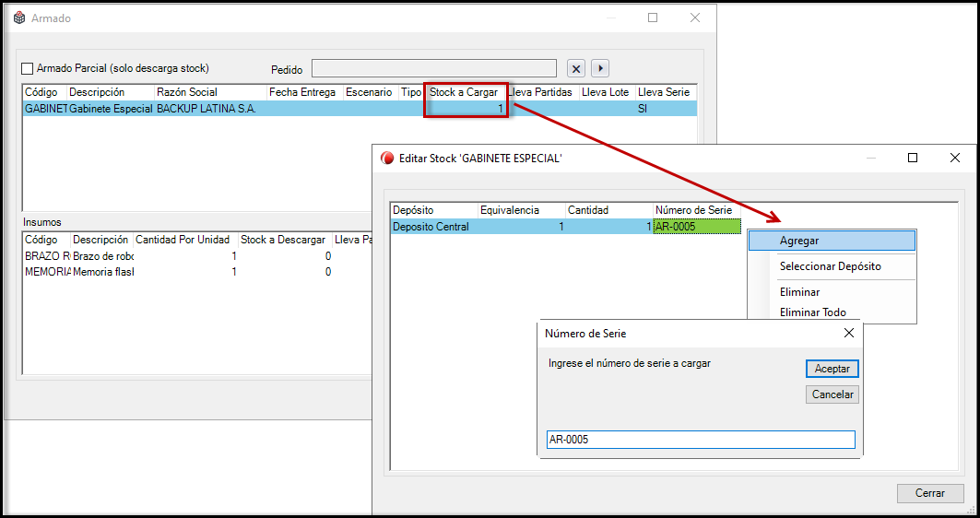Clear the Pedido field with the X button
This screenshot has height=518, width=980.
point(576,68)
